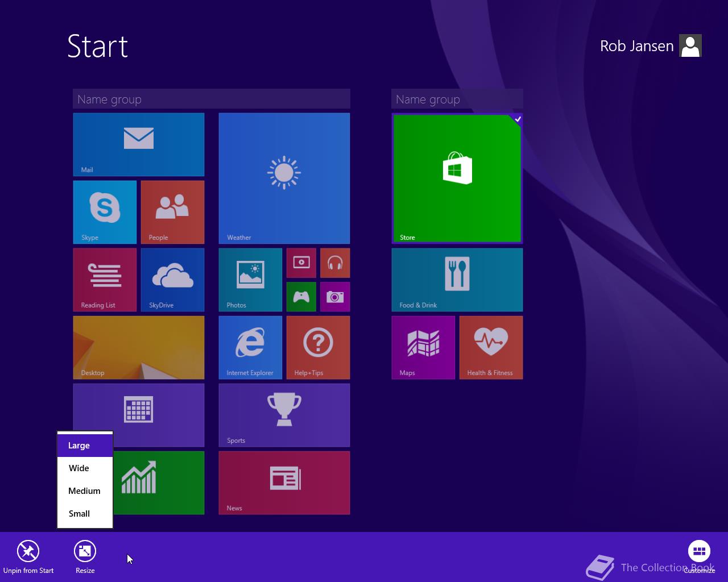Select the Food & Drink tile
Screen dimensions: 728x582
click(x=457, y=280)
